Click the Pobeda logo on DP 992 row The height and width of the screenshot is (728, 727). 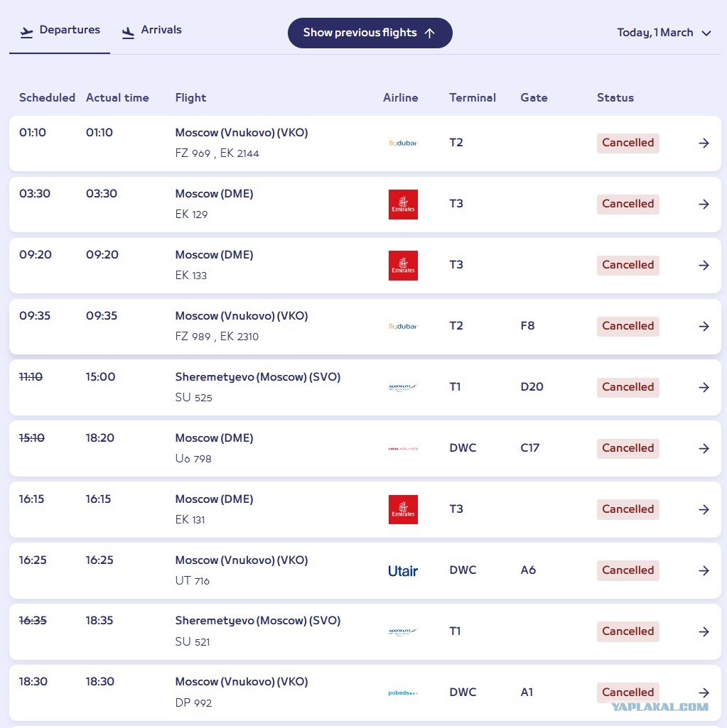pos(403,692)
